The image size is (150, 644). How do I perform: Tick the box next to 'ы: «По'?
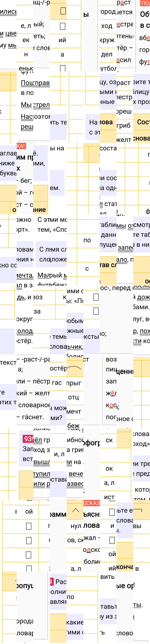pyautogui.click(x=96, y=297)
